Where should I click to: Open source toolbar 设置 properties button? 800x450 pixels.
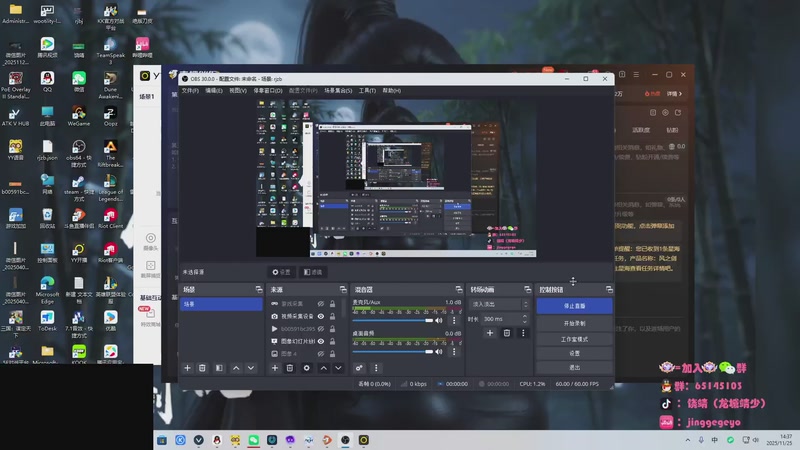[x=281, y=272]
